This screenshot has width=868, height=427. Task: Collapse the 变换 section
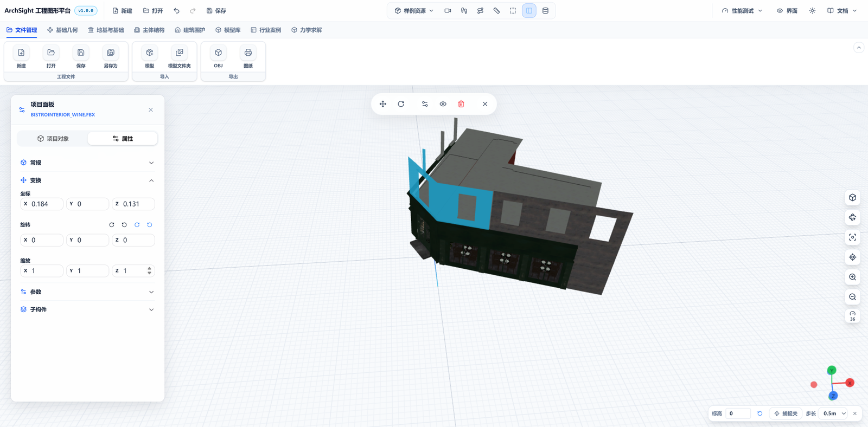(87, 180)
